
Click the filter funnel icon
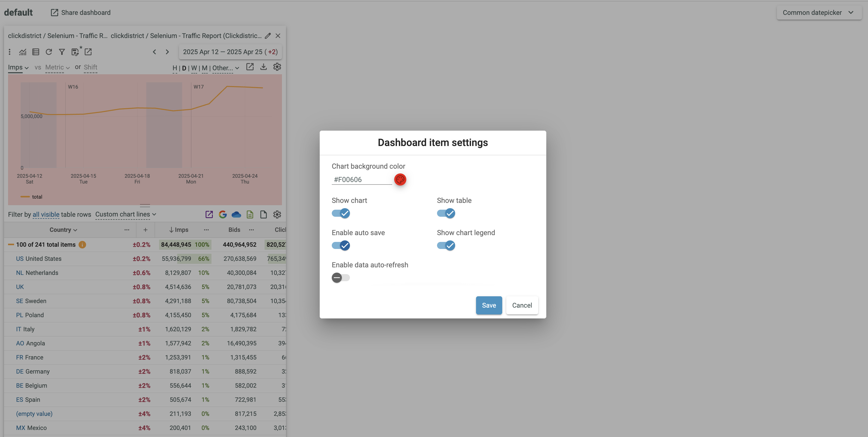coord(62,52)
